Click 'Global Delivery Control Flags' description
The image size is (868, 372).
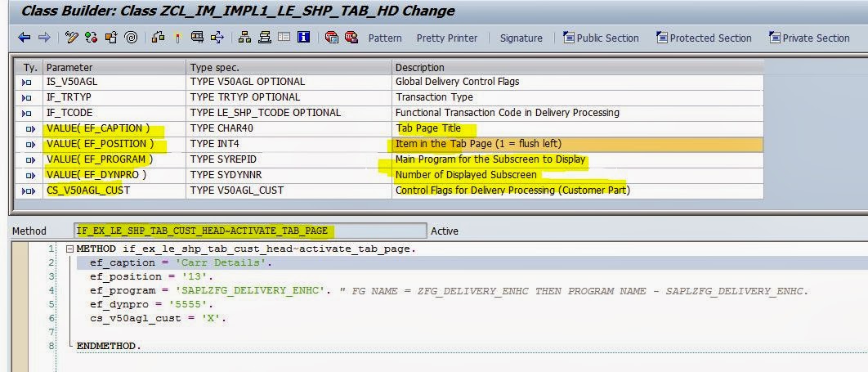click(x=457, y=82)
